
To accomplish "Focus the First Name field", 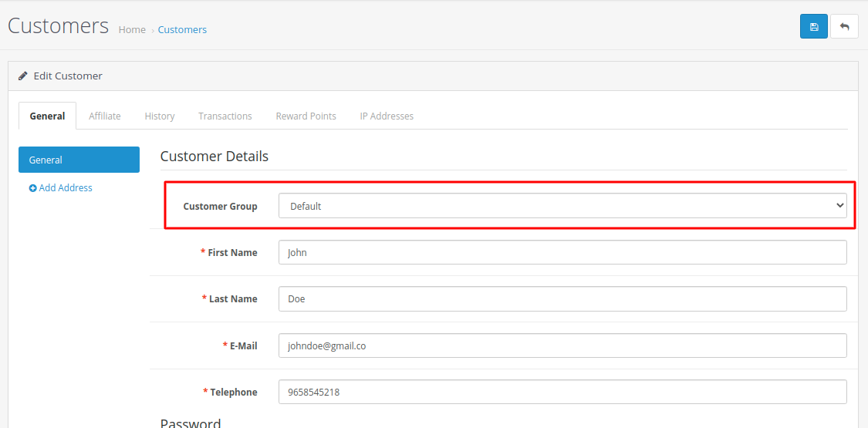I will tap(562, 252).
